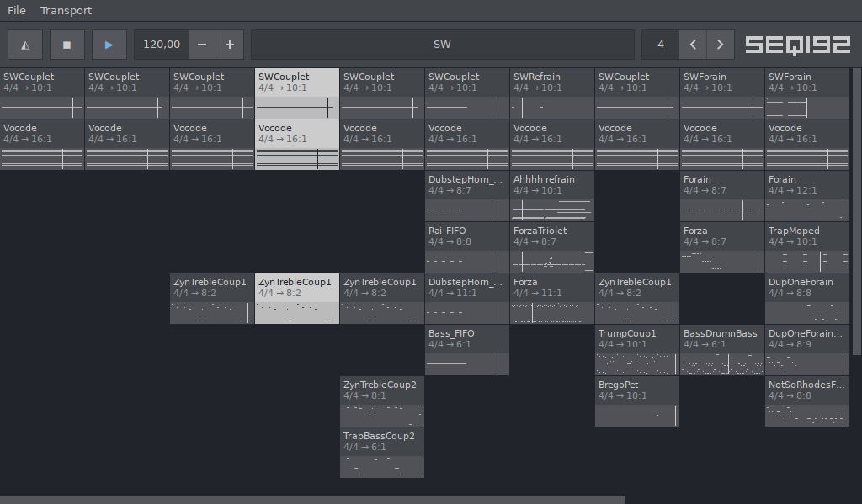The width and height of the screenshot is (862, 504).
Task: Go to next screenset with right chevron
Action: tap(720, 45)
